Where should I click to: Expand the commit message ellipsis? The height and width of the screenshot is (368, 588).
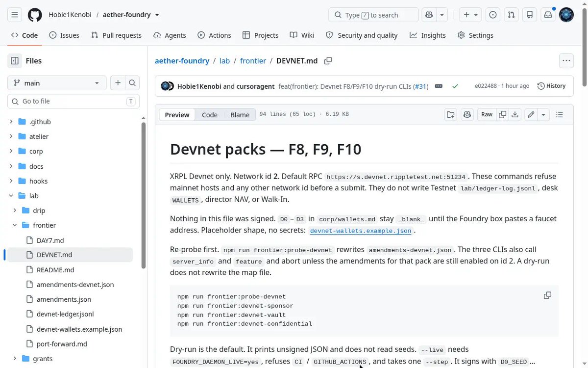(439, 86)
